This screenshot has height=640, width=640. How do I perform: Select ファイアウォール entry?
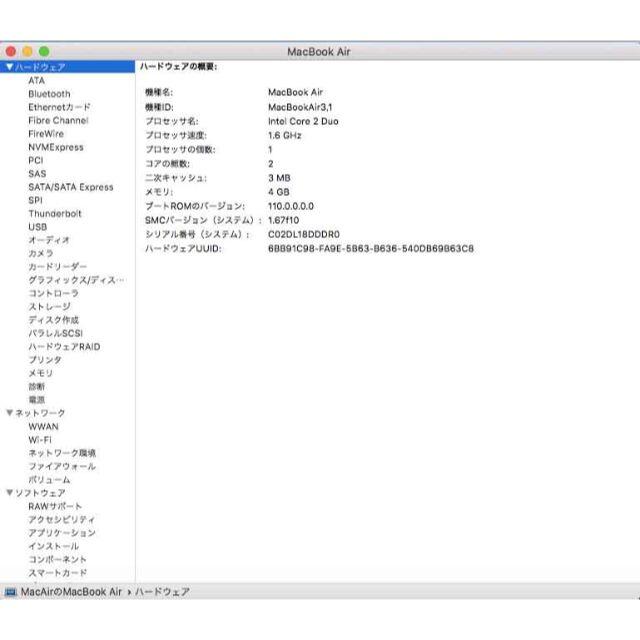(x=62, y=466)
